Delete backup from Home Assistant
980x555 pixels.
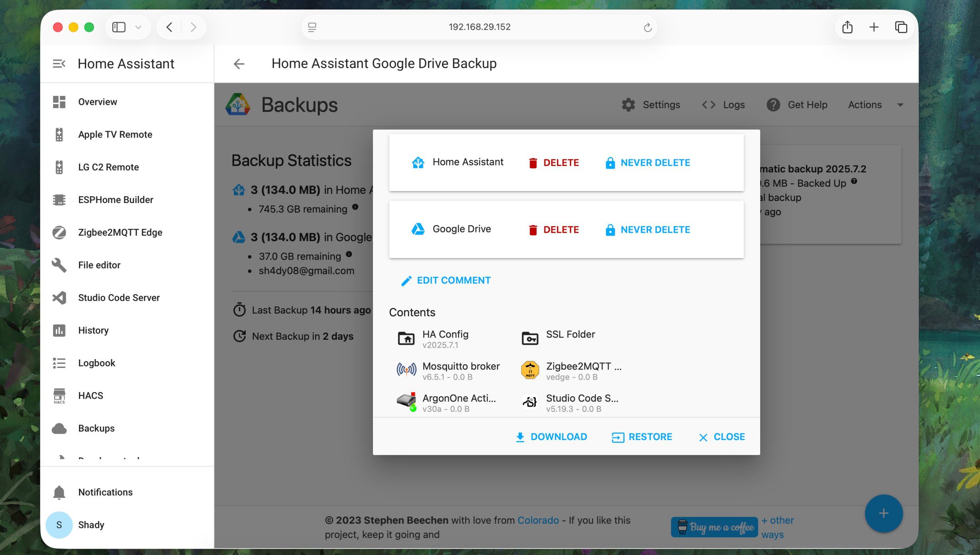pos(553,163)
